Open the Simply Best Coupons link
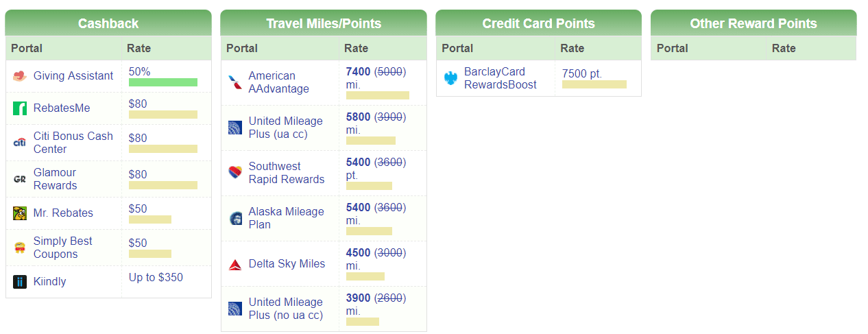 tap(63, 248)
